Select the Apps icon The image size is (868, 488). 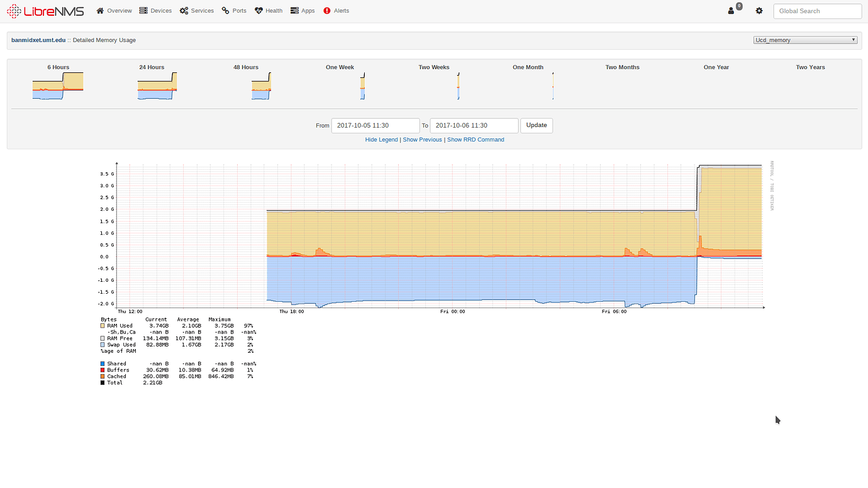click(293, 11)
